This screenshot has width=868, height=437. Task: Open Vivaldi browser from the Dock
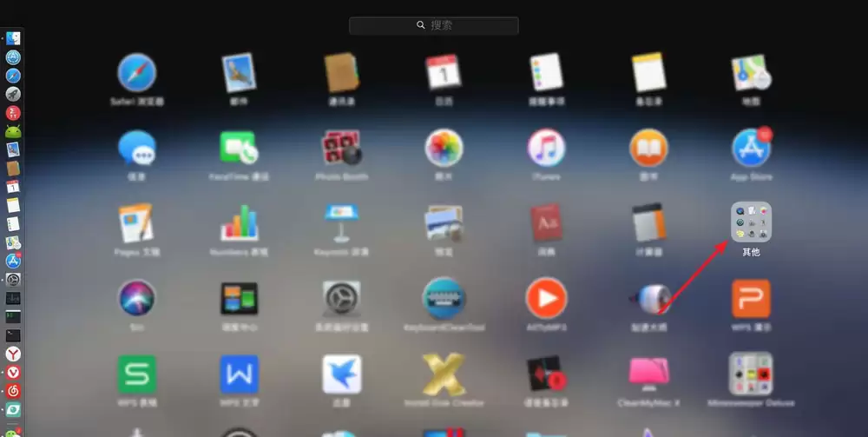[x=13, y=372]
